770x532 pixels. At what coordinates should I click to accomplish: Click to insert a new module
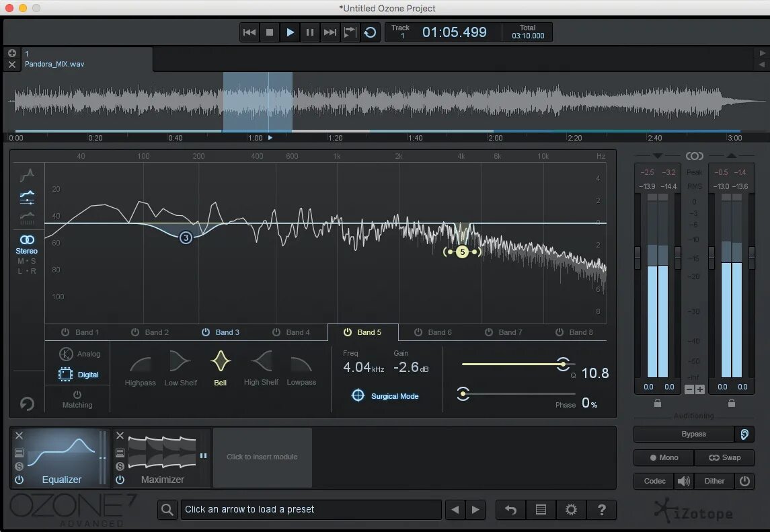click(262, 457)
